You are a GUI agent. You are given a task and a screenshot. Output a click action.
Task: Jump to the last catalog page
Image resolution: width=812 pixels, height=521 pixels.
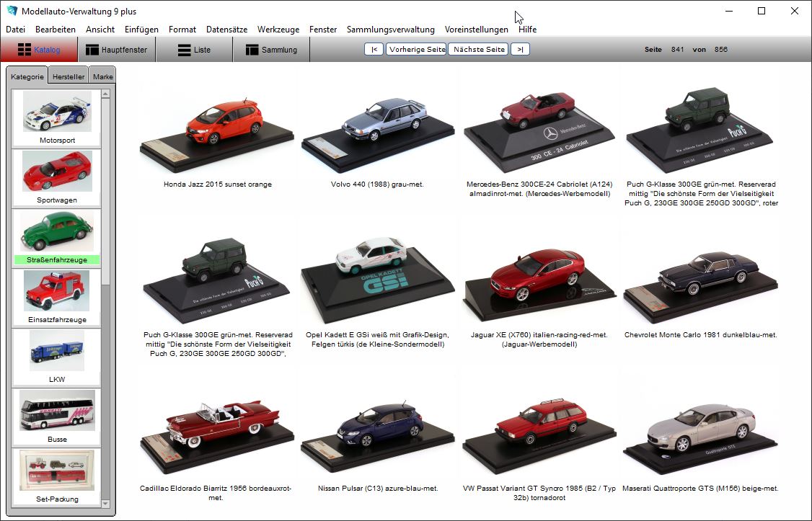click(x=520, y=50)
